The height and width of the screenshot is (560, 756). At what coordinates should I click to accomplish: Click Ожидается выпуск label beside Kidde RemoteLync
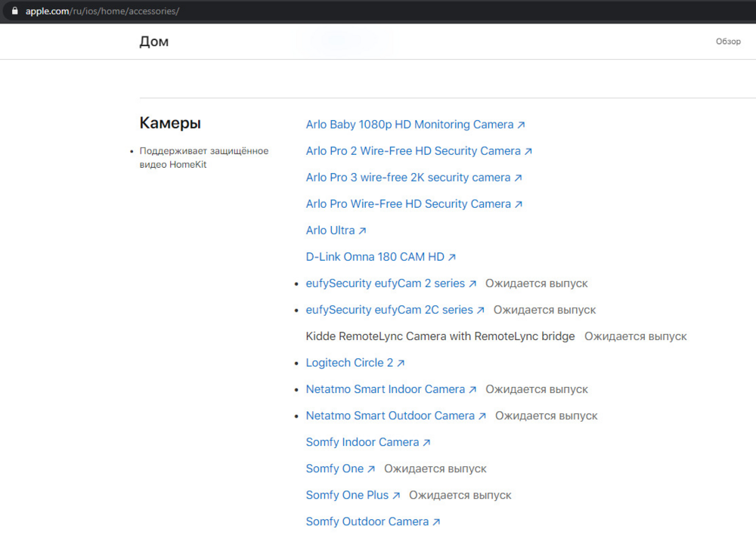(636, 336)
